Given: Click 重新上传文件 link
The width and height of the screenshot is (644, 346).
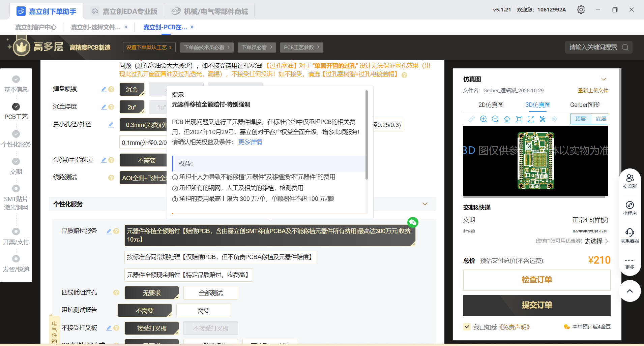Looking at the screenshot, I should pos(593,91).
